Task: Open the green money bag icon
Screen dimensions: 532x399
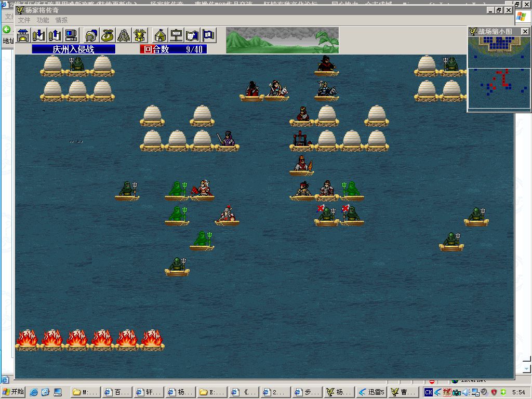Action: point(108,35)
